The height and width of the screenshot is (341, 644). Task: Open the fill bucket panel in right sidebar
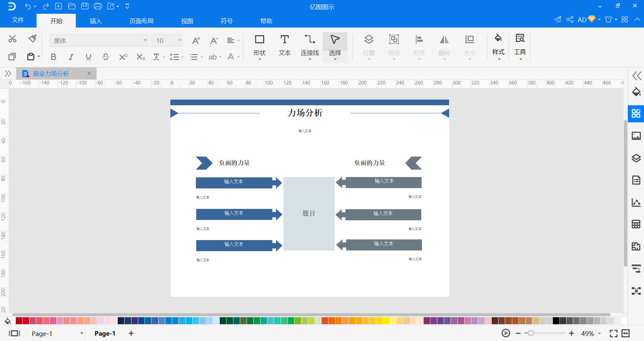(x=636, y=92)
